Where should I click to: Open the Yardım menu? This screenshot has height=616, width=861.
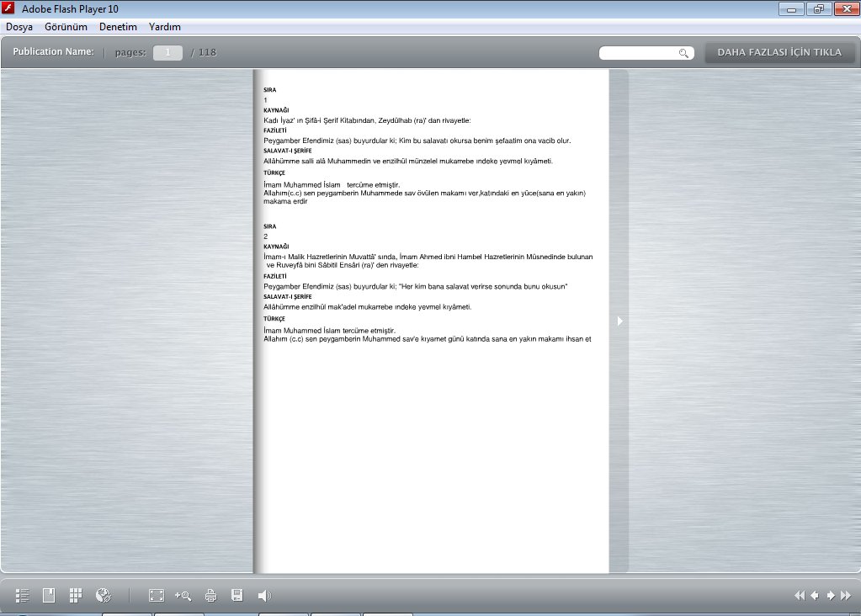pyautogui.click(x=165, y=27)
